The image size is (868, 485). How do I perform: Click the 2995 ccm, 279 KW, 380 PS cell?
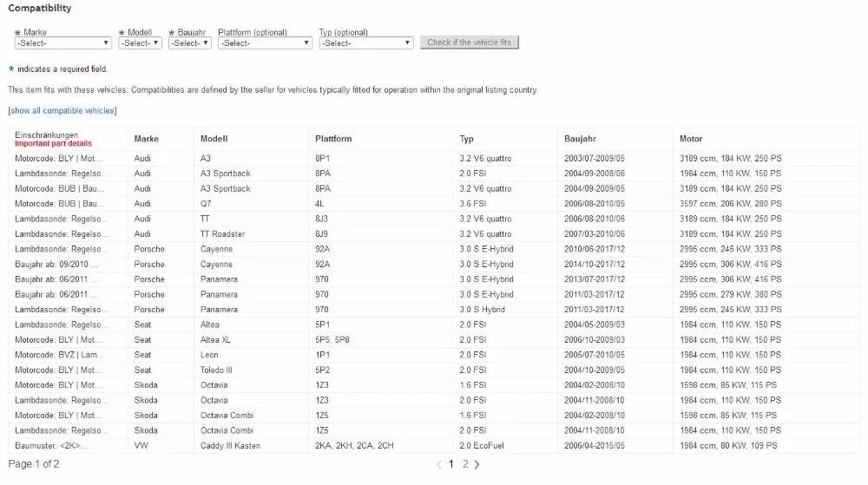[x=731, y=295]
